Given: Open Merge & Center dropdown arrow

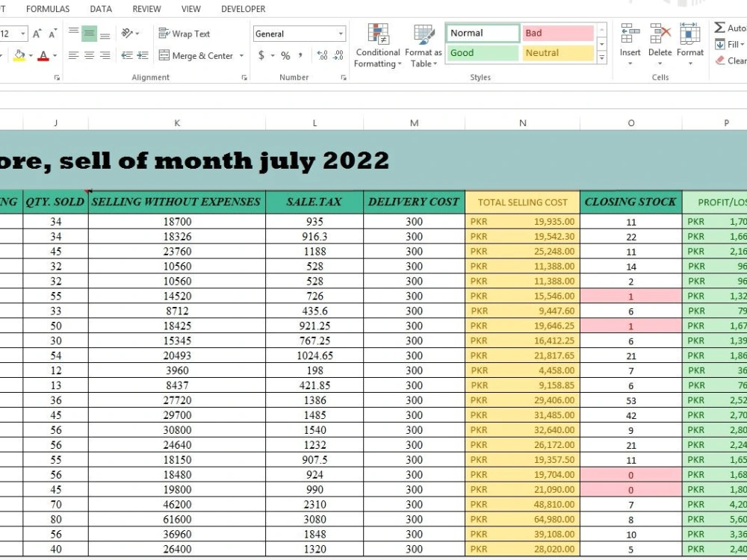Looking at the screenshot, I should pyautogui.click(x=241, y=56).
